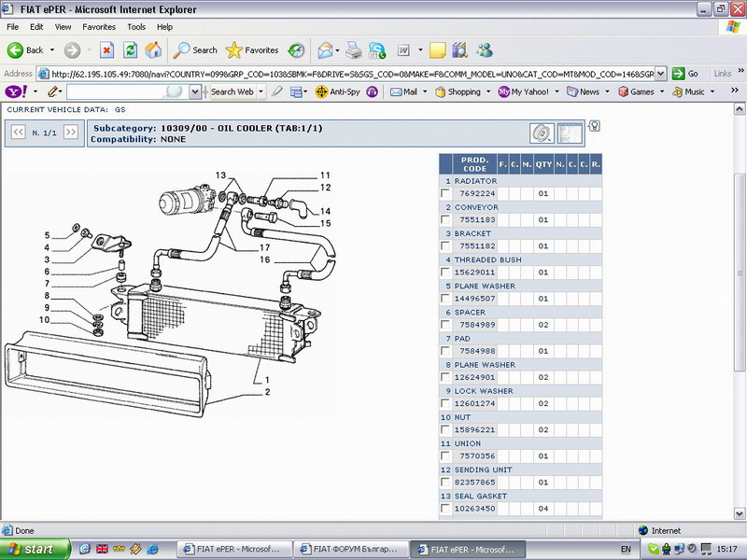
Task: Open the History toolbar icon
Action: pos(296,50)
